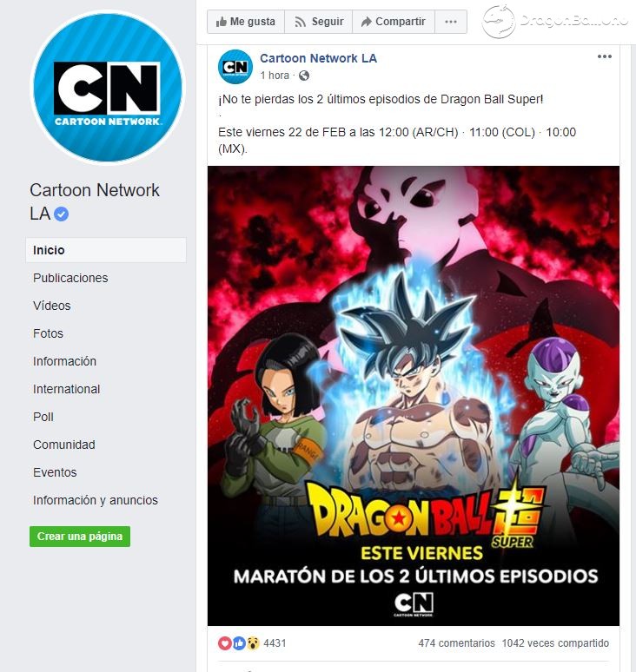Open the large Cartoon Network profile picture

pos(107,88)
